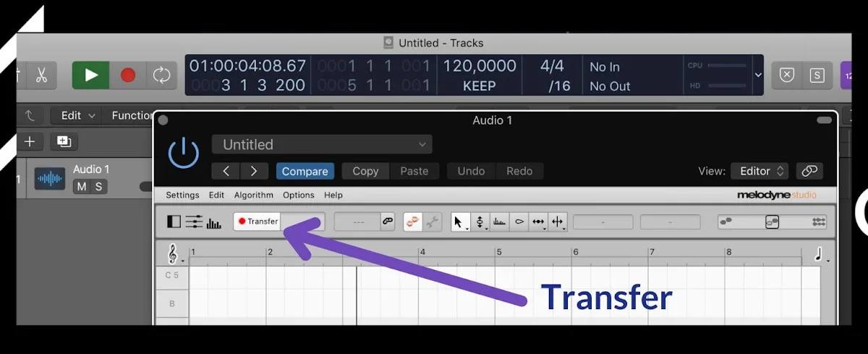Open the Edit menu in the Tracks area
868x354 pixels.
coord(78,115)
